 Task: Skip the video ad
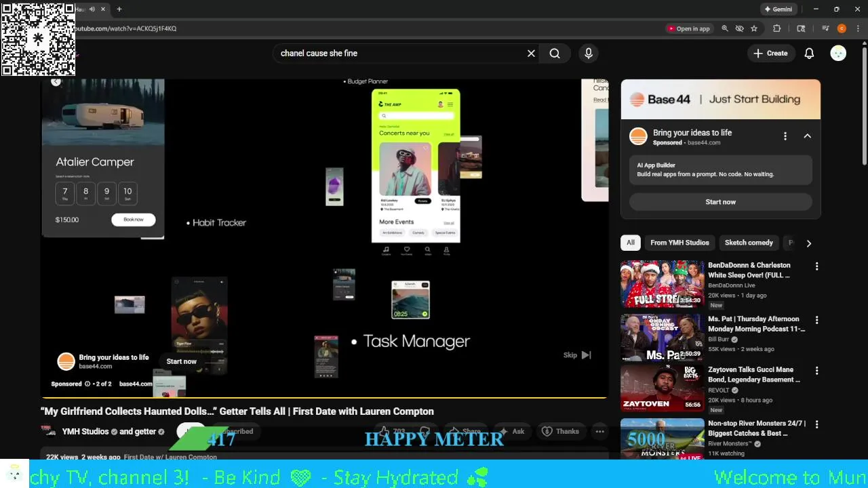coord(577,354)
